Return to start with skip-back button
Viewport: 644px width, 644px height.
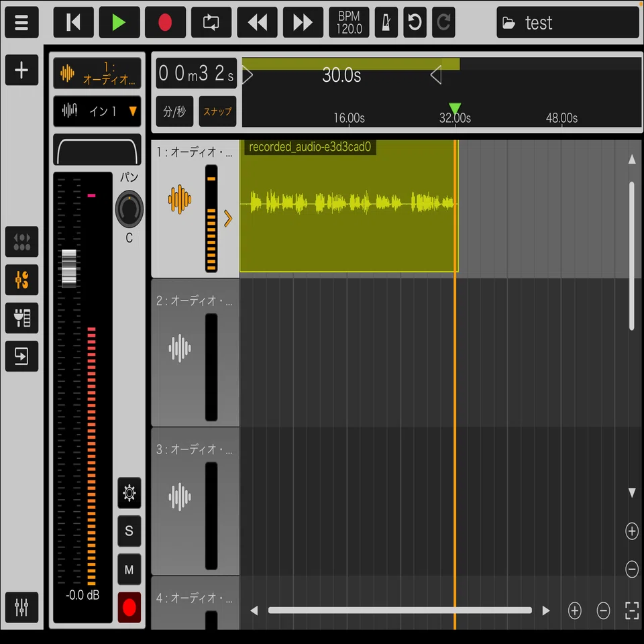pos(74,22)
